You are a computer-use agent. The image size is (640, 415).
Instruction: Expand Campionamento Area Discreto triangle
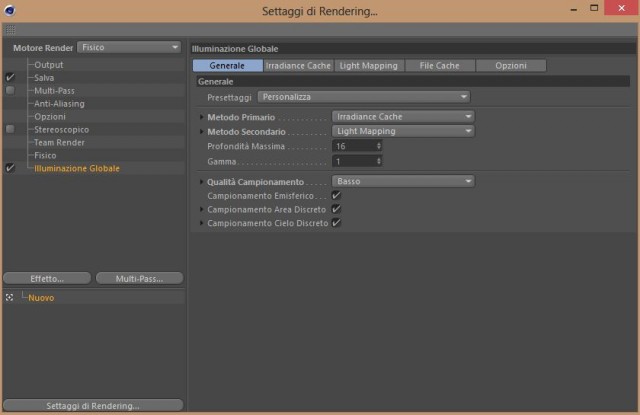[x=201, y=209]
